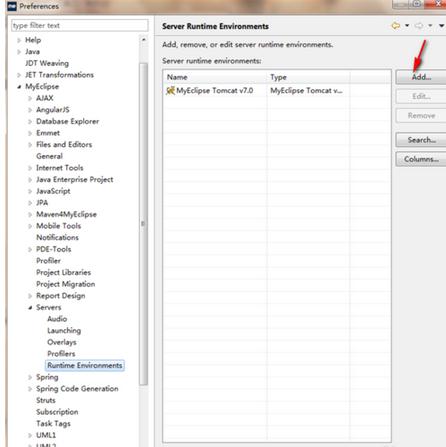The width and height of the screenshot is (446, 447).
Task: Open the Notifications preference page
Action: (57, 237)
